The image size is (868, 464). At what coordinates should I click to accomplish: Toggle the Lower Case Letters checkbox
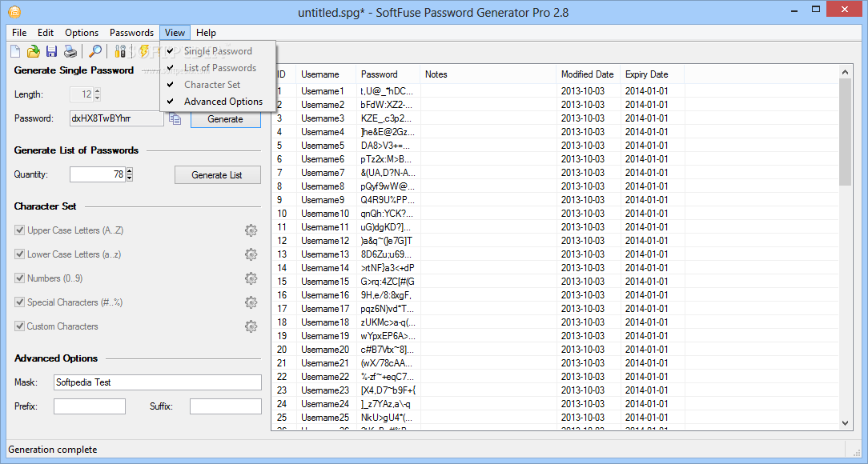(x=20, y=254)
